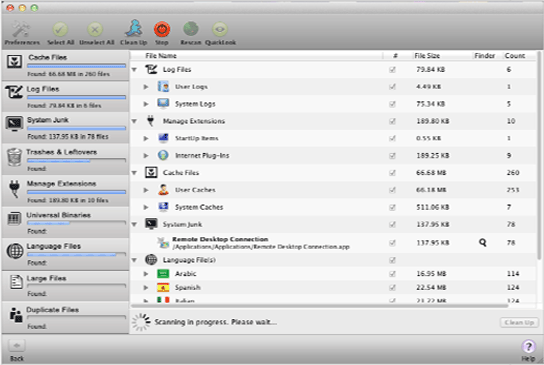Collapse the Cache Files group

134,173
